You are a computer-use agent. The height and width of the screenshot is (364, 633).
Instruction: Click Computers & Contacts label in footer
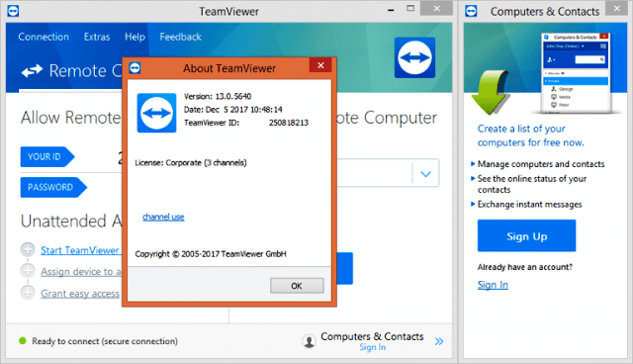coord(372,336)
